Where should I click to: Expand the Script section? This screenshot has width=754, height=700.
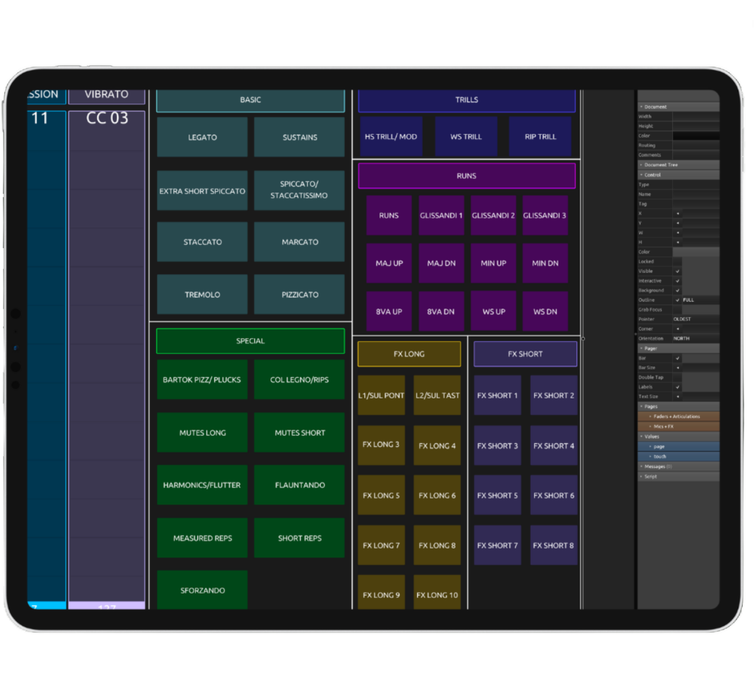click(x=678, y=476)
